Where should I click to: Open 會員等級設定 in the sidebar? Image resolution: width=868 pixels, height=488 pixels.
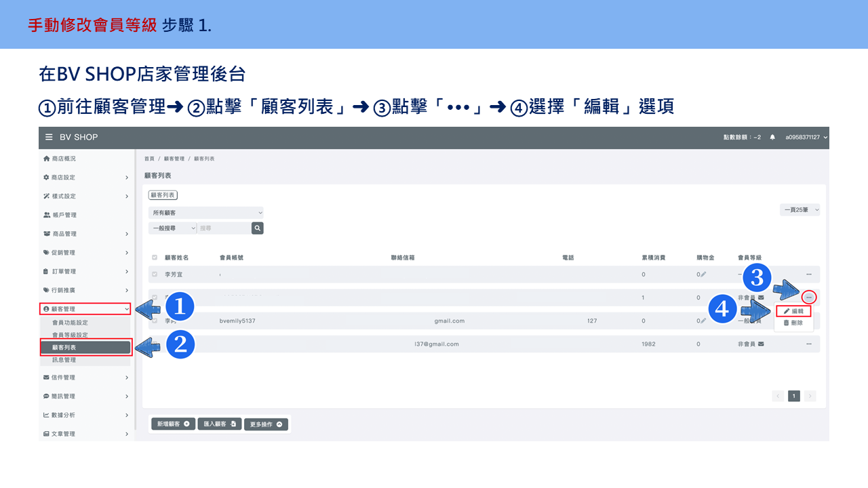pyautogui.click(x=70, y=335)
